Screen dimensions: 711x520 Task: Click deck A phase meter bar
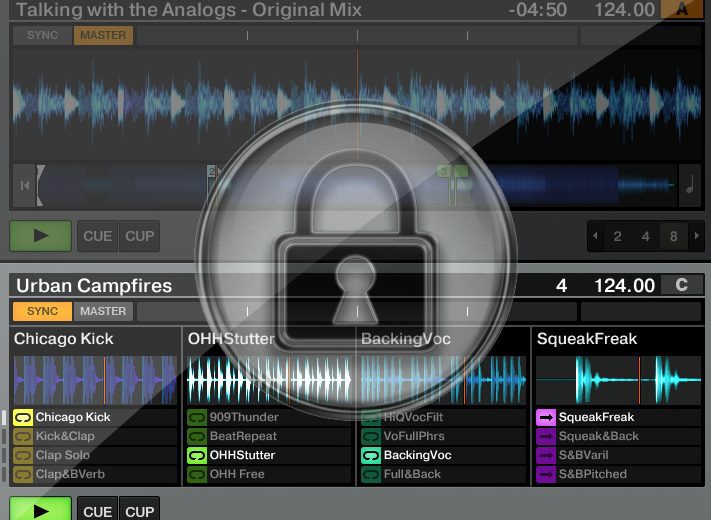pyautogui.click(x=357, y=35)
